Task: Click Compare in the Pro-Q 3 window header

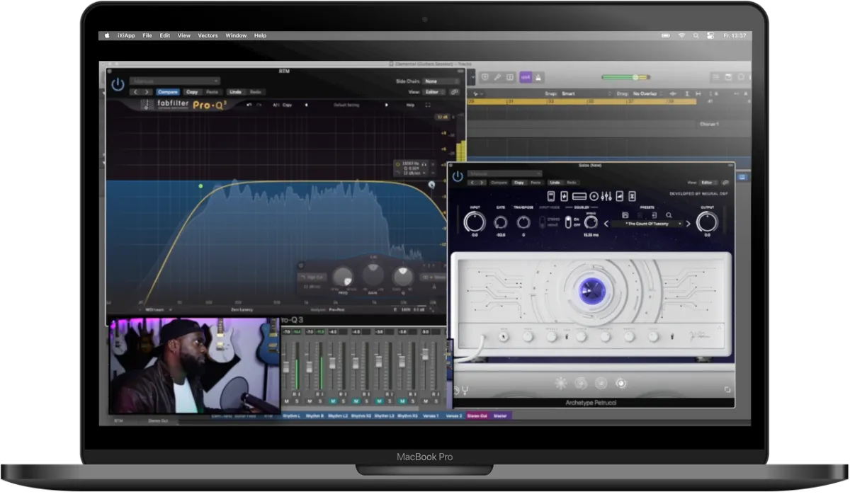Action: tap(168, 92)
